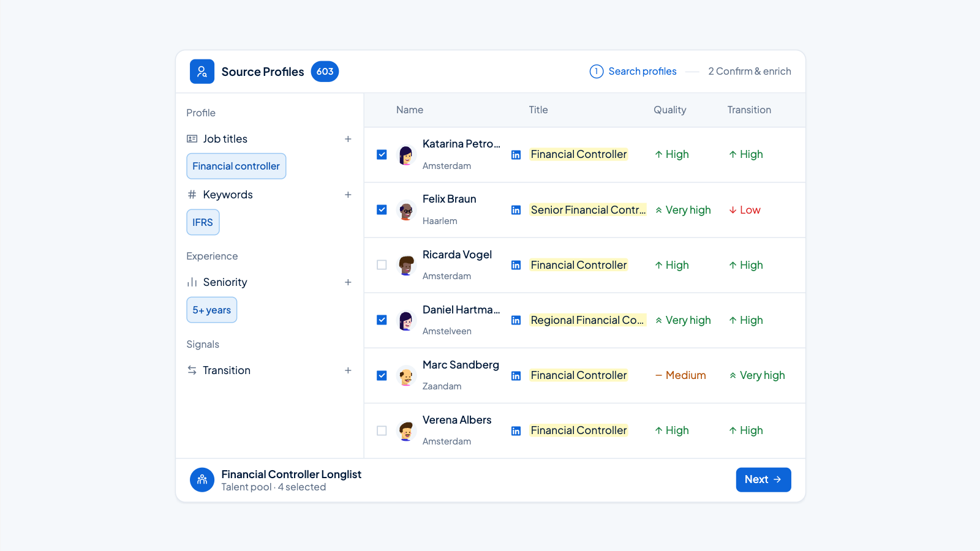Open LinkedIn icon for Daniel Hartma
The height and width of the screenshot is (551, 980).
click(516, 320)
